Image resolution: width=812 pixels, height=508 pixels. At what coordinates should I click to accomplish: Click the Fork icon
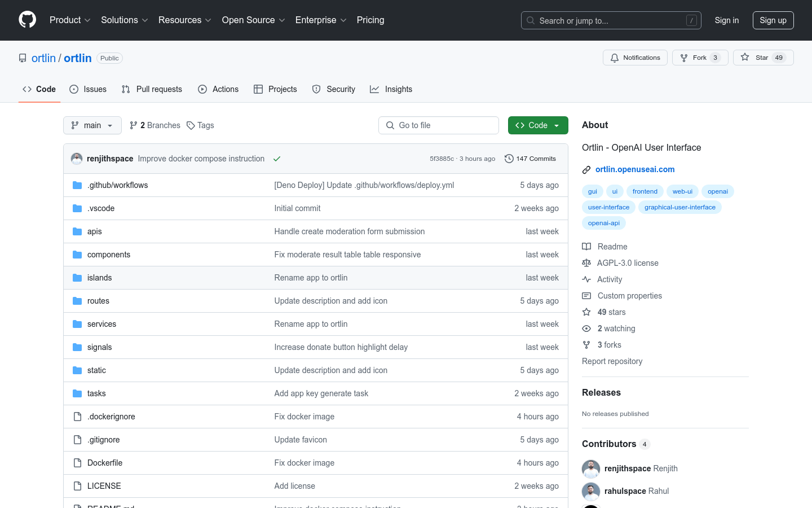[684, 58]
